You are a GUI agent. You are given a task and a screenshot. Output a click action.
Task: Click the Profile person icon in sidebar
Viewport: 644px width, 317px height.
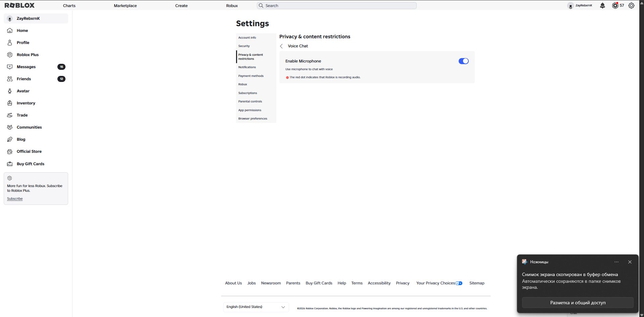10,43
